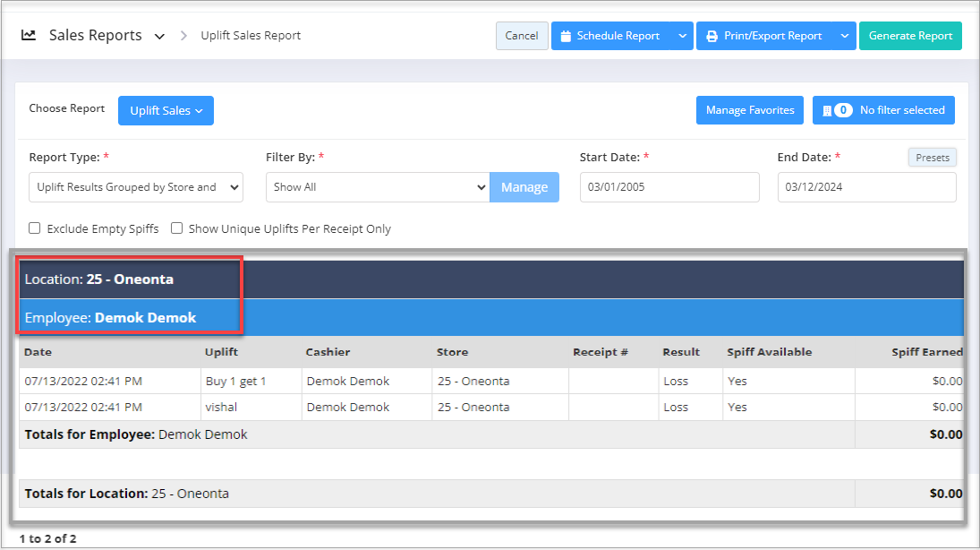Click the Manage button beside Filter By

524,187
